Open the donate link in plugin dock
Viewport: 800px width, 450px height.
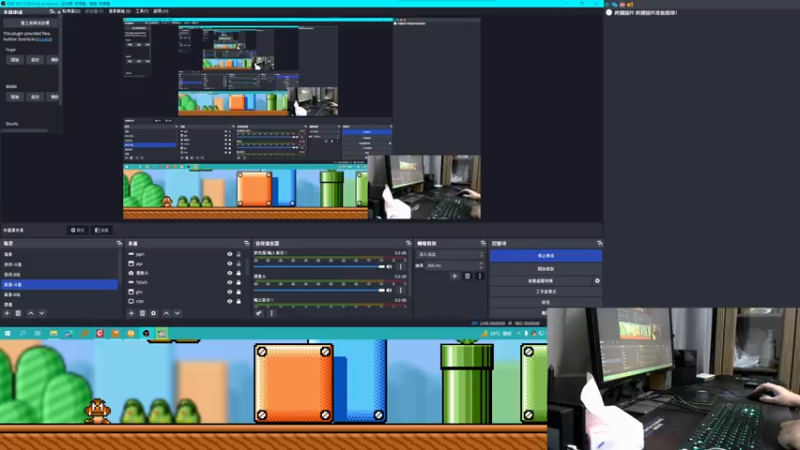tap(44, 39)
